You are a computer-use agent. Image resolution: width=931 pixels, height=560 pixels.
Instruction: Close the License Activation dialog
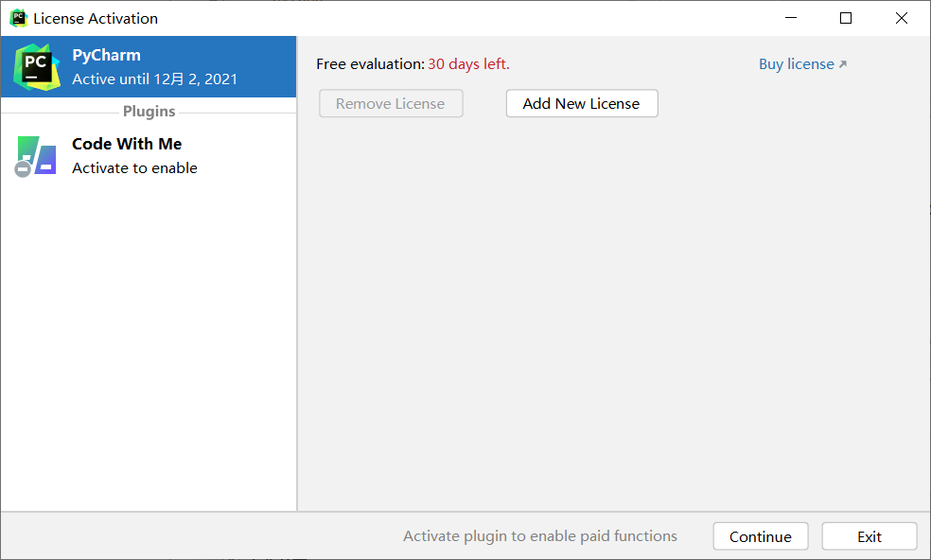tap(902, 18)
